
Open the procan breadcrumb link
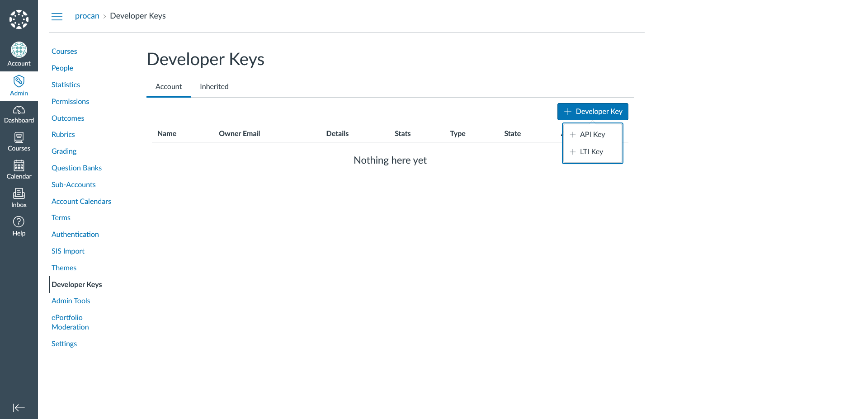(x=87, y=16)
